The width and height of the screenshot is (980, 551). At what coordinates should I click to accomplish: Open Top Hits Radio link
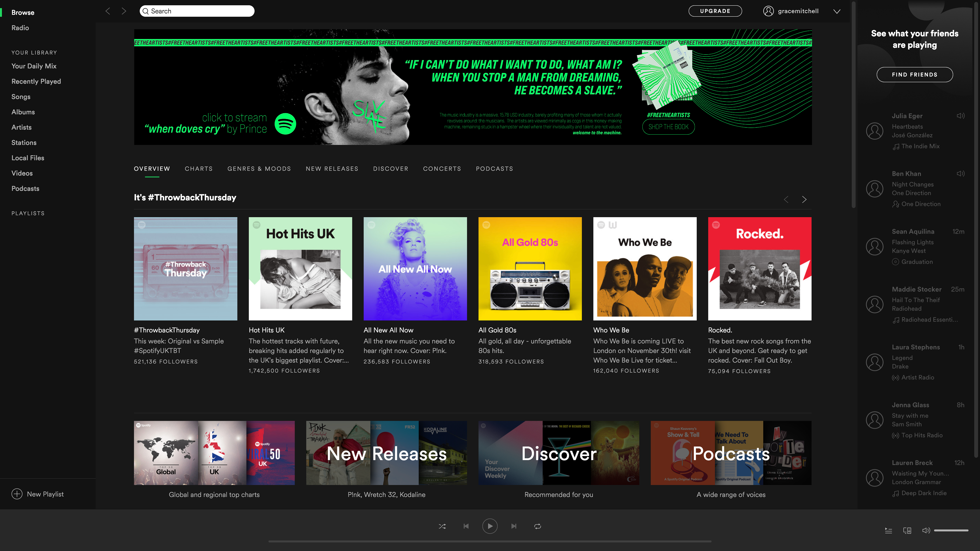coord(922,435)
